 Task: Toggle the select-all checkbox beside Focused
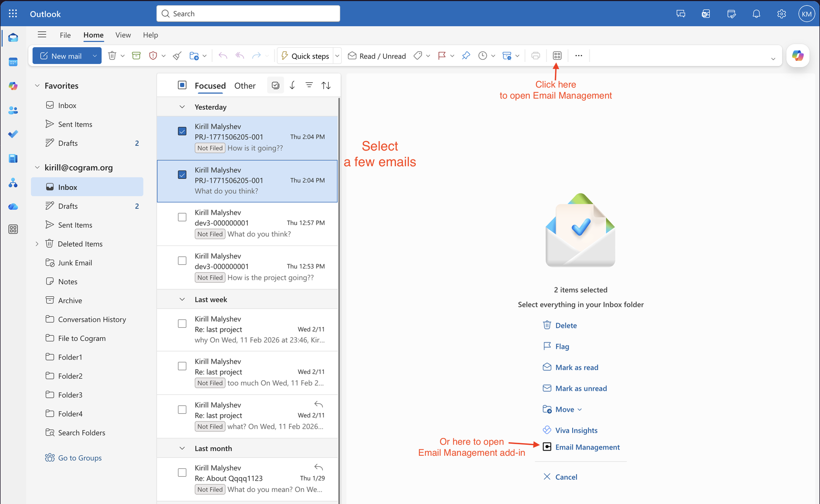182,85
